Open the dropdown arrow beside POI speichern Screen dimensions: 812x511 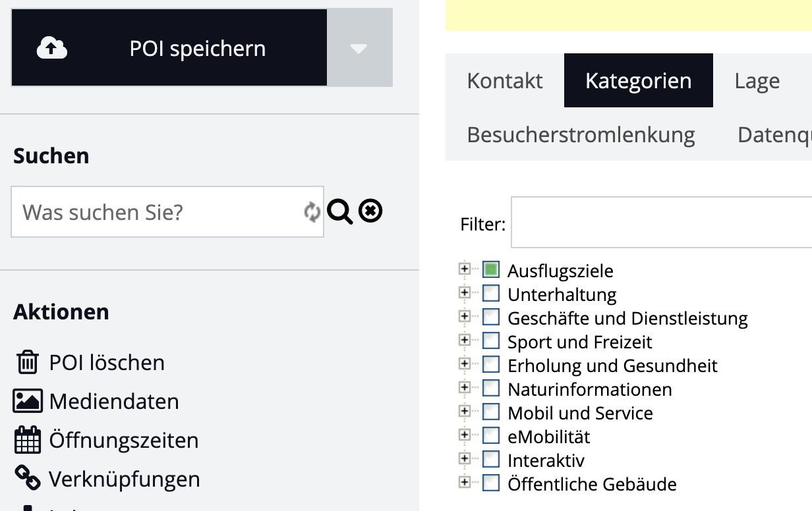359,48
